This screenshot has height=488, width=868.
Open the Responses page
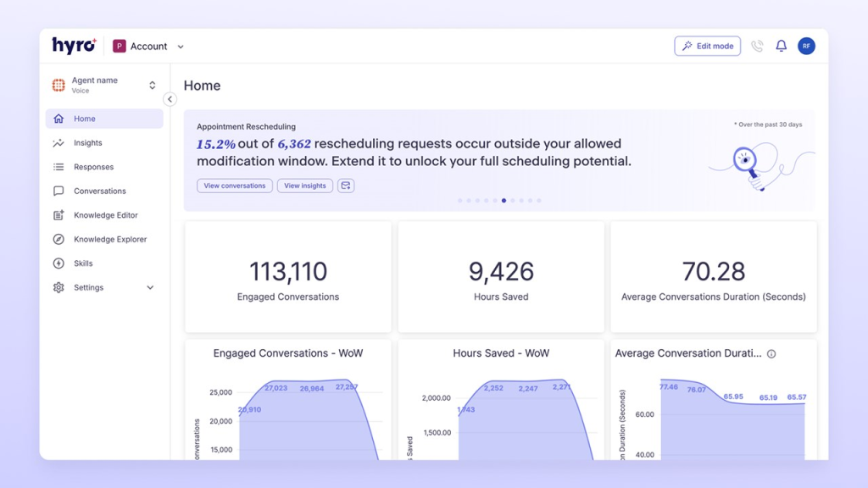(92, 167)
